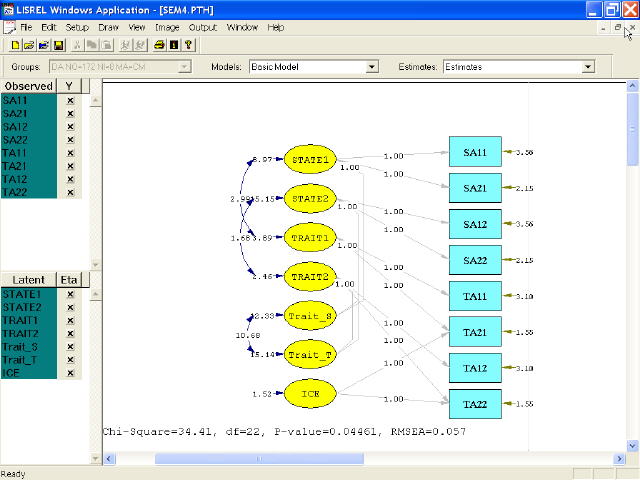Open the Output menu
The image size is (640, 480).
(x=202, y=27)
